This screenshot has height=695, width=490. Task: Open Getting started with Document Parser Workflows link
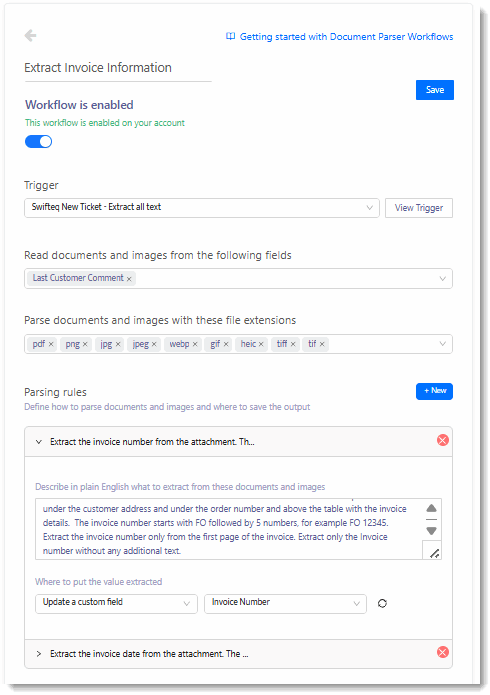(346, 37)
